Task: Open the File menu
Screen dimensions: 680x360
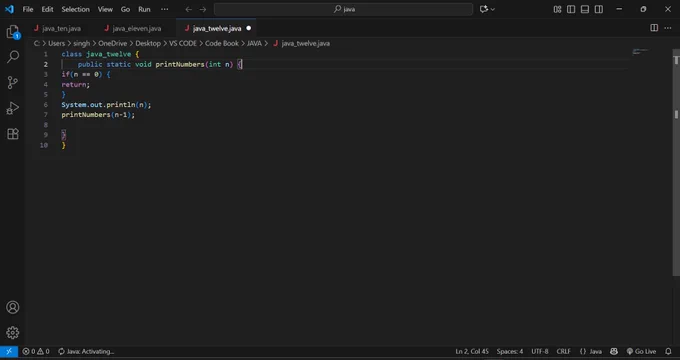Action: tap(28, 9)
